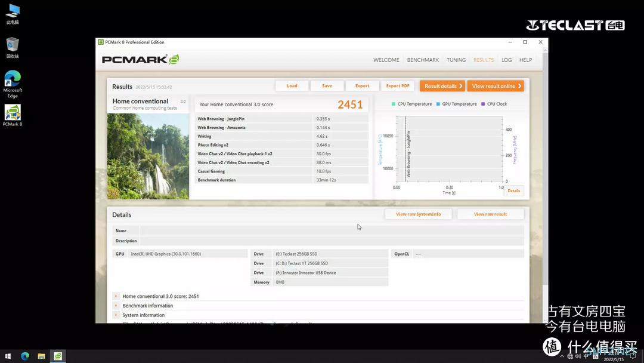
Task: Click the Description field in Details
Action: [x=332, y=241]
